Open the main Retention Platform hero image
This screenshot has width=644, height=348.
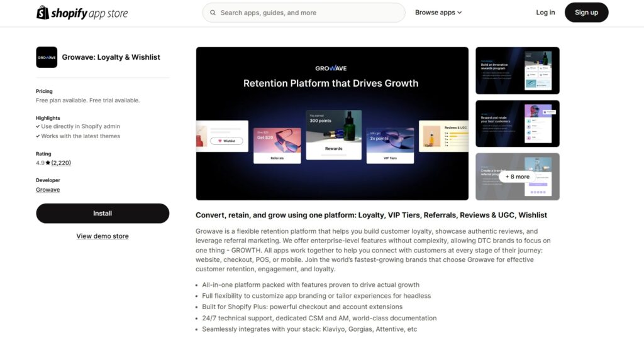tap(332, 124)
